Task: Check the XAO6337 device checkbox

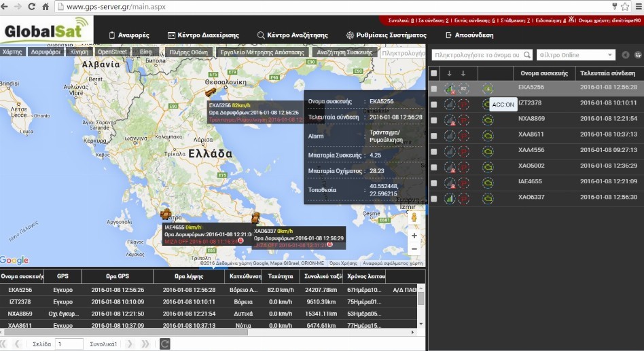Action: pos(433,199)
